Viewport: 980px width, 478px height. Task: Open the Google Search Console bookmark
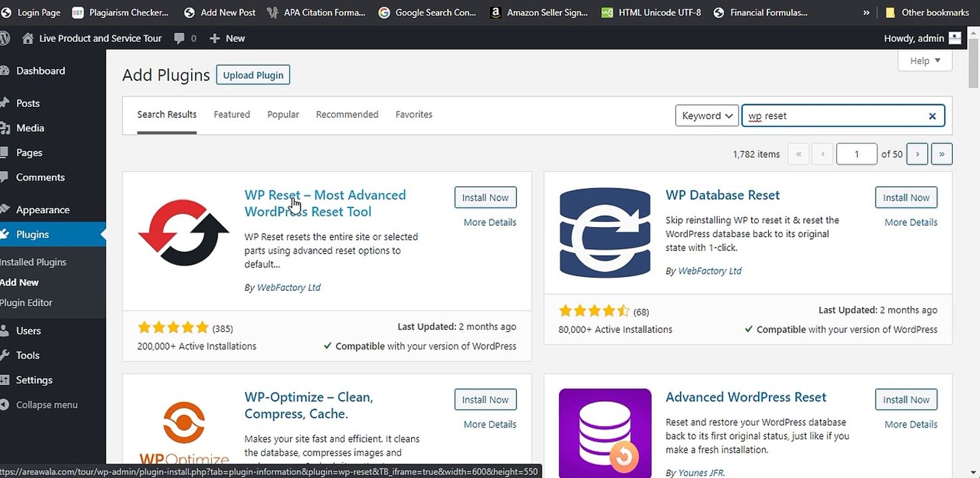tap(428, 12)
